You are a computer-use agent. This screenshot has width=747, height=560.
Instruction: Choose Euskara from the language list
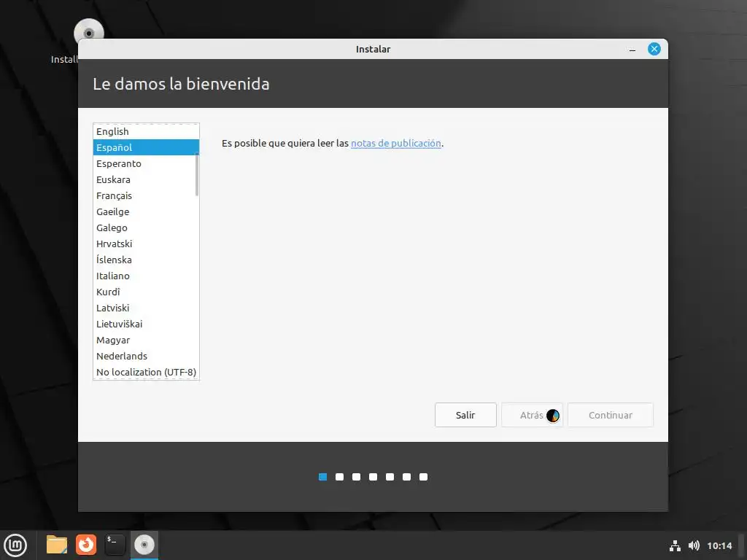point(146,179)
